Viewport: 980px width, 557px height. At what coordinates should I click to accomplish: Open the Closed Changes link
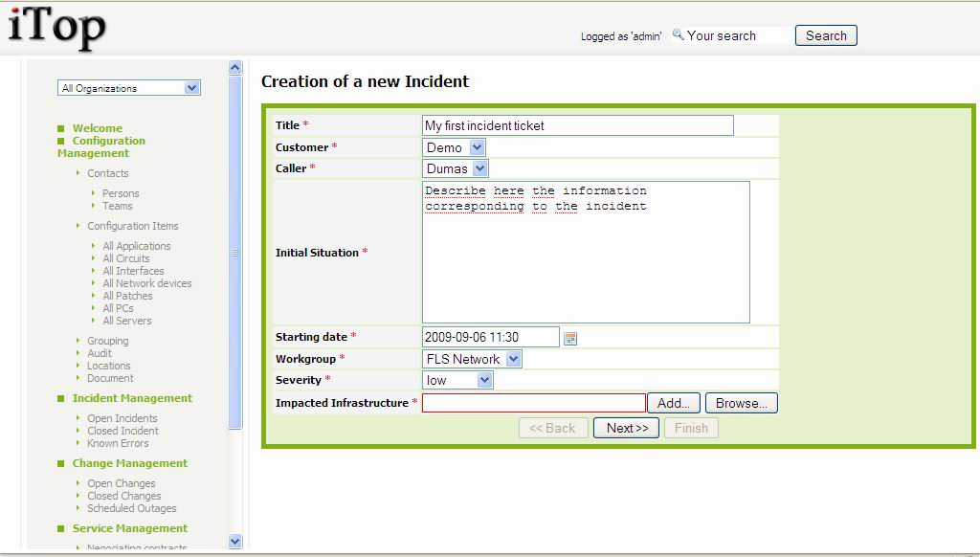coord(123,496)
